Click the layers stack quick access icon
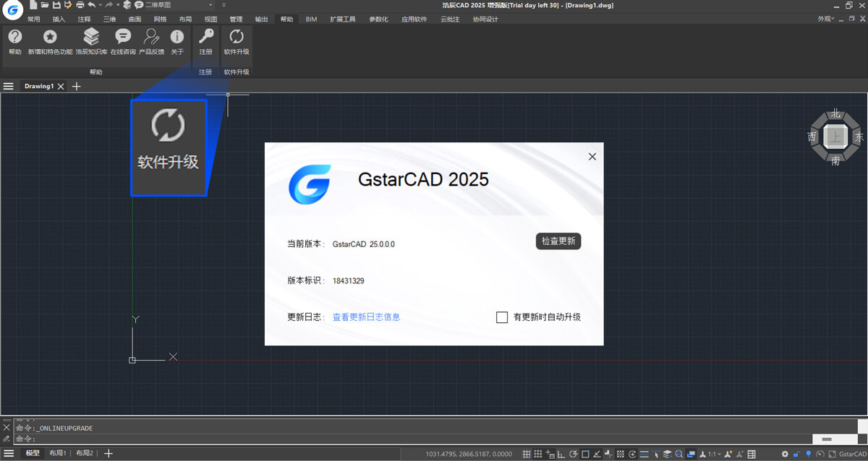Image resolution: width=868 pixels, height=461 pixels. click(127, 4)
